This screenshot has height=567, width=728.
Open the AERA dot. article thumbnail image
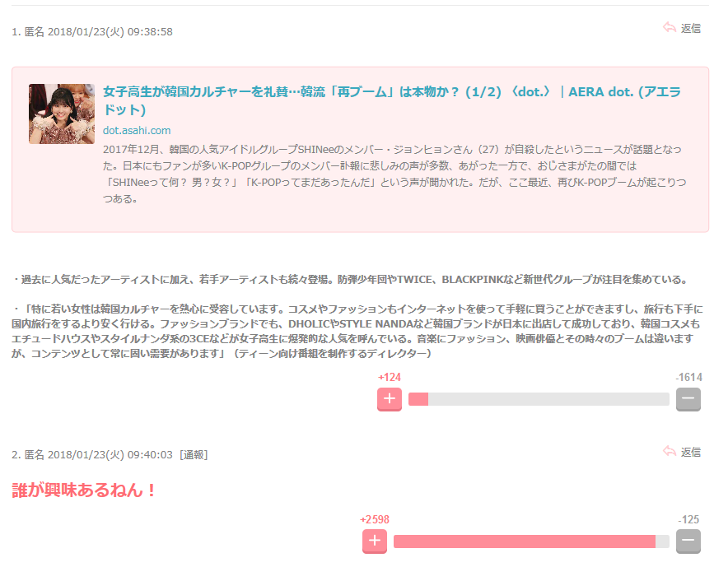click(x=62, y=114)
